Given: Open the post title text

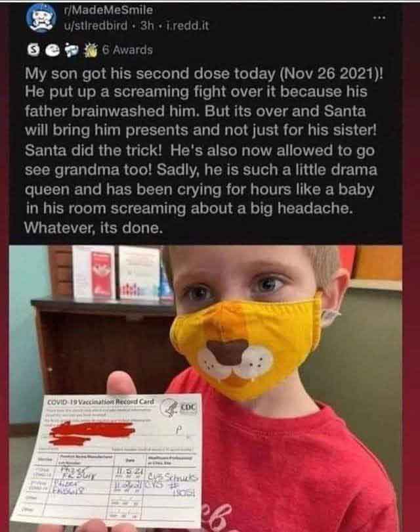Looking at the screenshot, I should 204,150.
